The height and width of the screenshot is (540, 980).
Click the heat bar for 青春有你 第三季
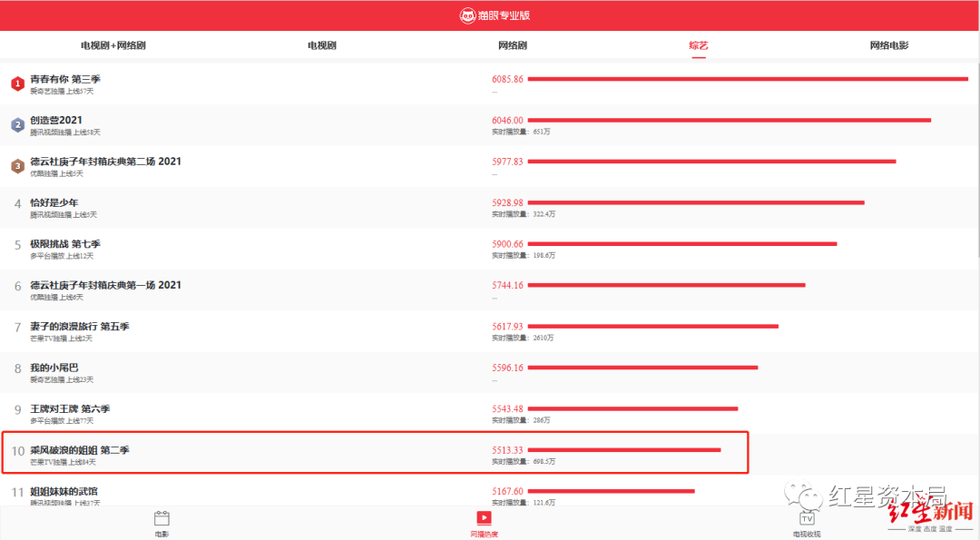tap(748, 79)
